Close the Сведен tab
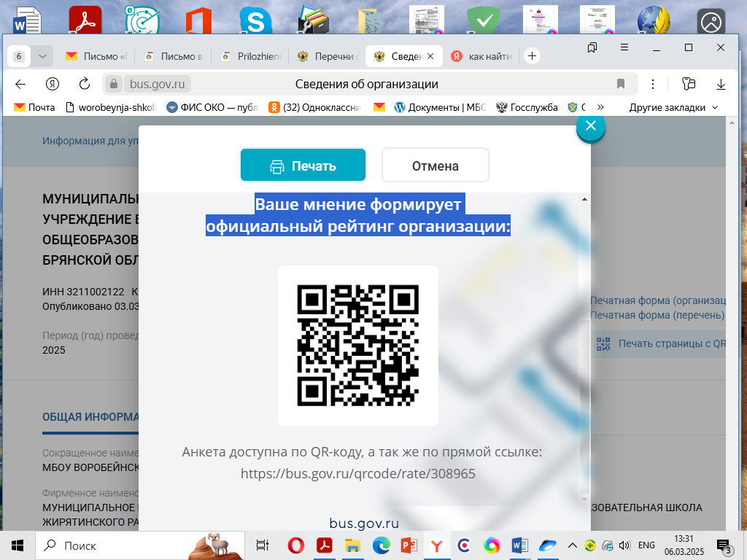This screenshot has width=747, height=560. point(430,56)
